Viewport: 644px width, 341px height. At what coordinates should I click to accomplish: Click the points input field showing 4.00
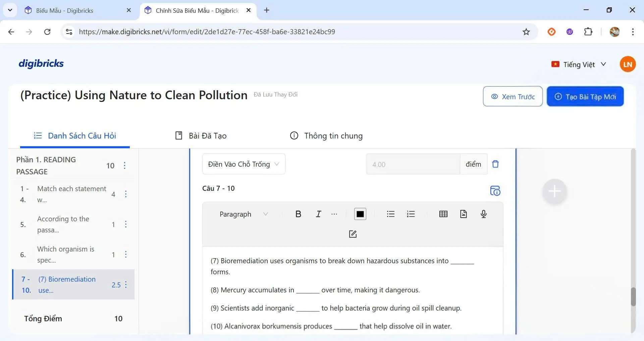coord(413,164)
